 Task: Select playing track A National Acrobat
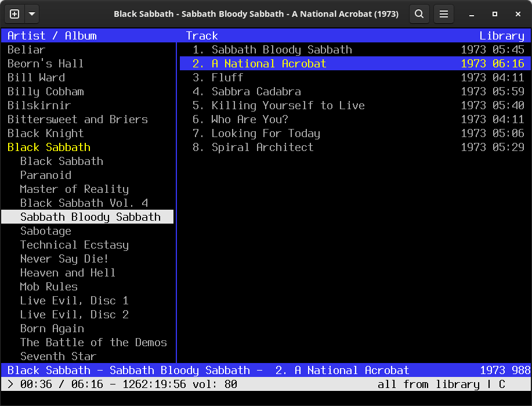pyautogui.click(x=355, y=63)
